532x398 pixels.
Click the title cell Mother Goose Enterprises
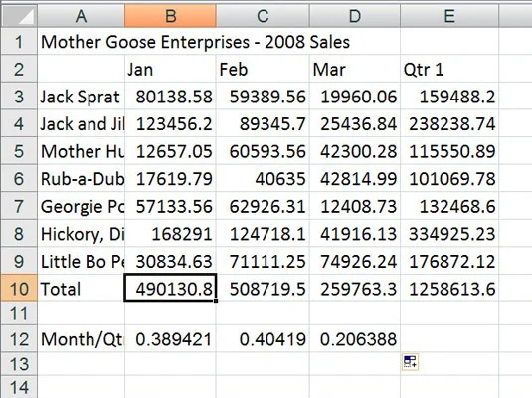tap(196, 42)
